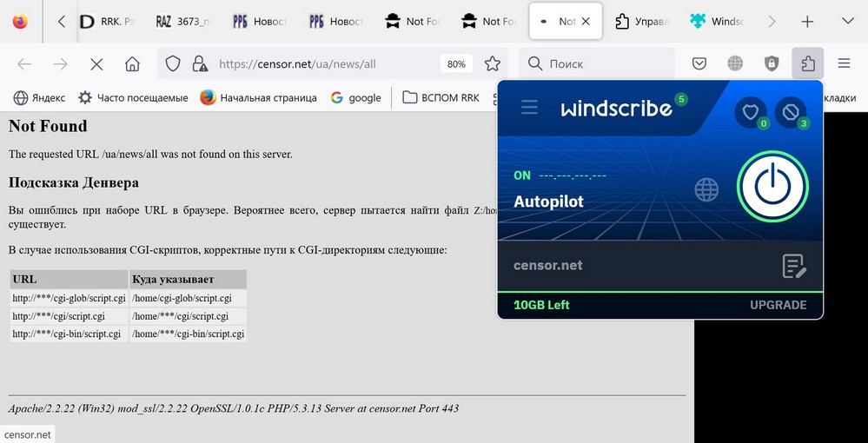Open tracking protection shield in address bar

click(173, 63)
